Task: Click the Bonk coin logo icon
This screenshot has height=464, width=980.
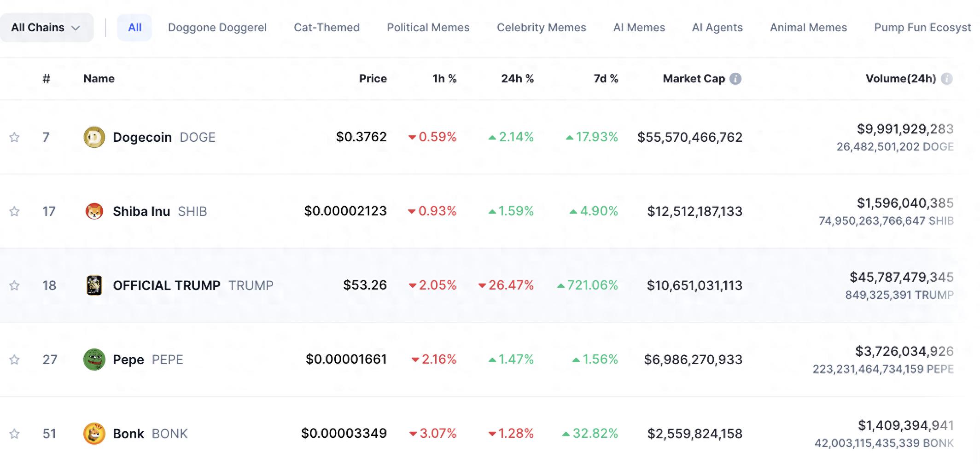Action: click(94, 434)
